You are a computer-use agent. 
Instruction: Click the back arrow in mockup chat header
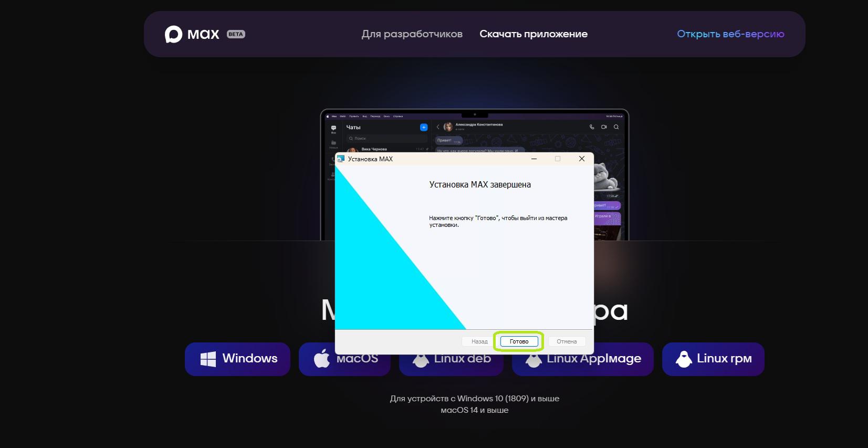coord(438,127)
